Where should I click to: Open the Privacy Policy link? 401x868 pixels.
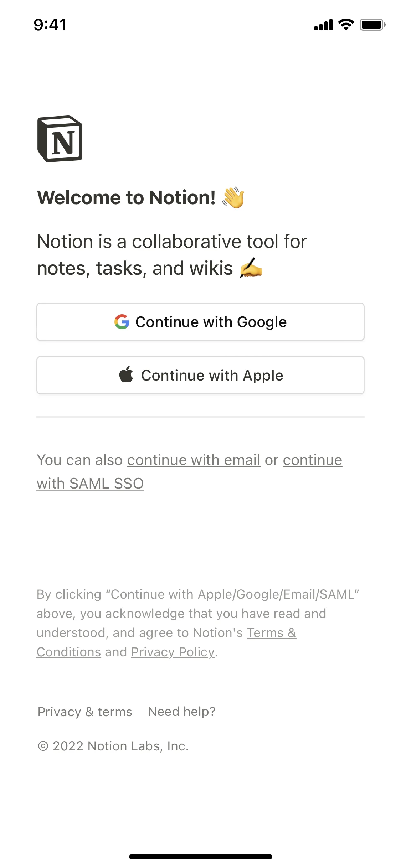tap(173, 652)
